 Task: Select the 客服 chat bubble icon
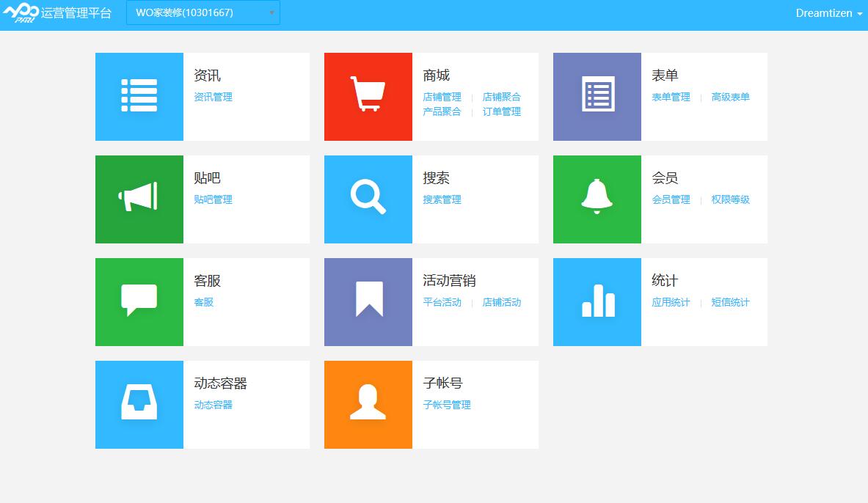(x=139, y=301)
